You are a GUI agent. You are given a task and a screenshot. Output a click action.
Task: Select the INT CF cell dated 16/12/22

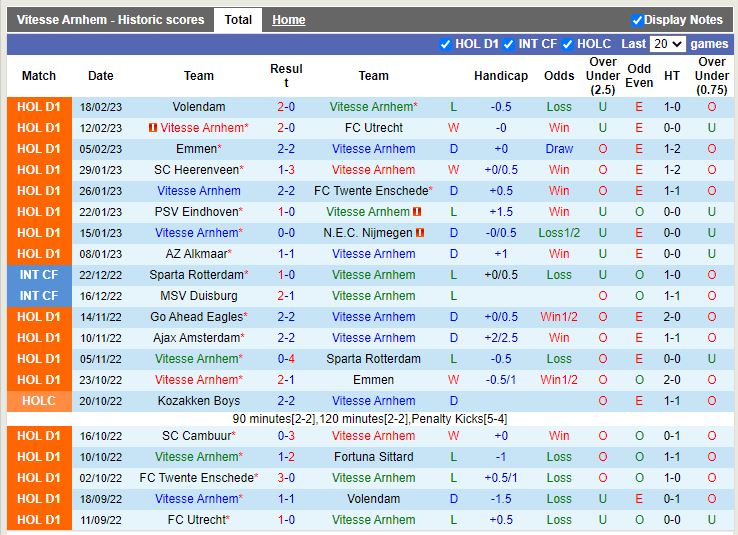point(39,295)
